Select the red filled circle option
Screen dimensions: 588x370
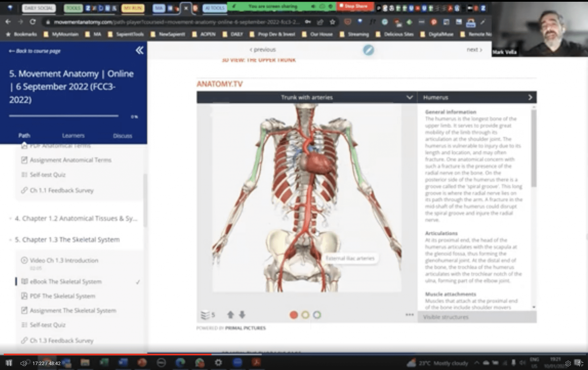293,315
